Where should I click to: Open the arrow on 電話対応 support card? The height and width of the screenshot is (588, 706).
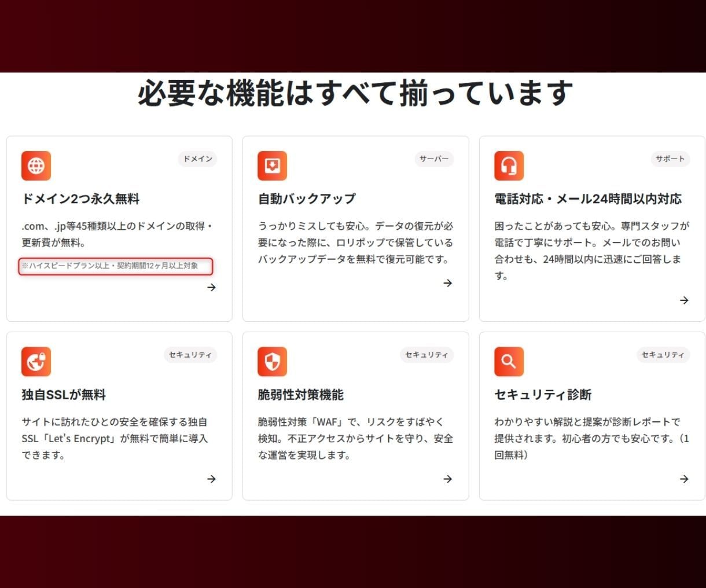pyautogui.click(x=684, y=300)
